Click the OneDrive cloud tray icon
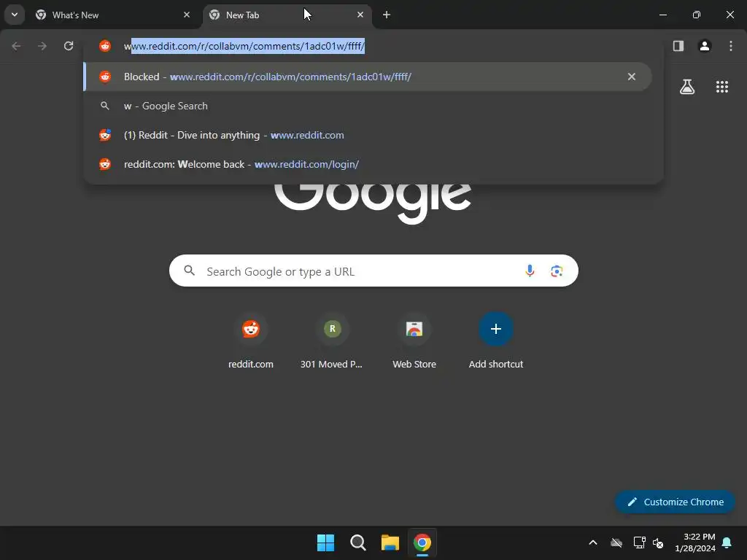 [616, 542]
